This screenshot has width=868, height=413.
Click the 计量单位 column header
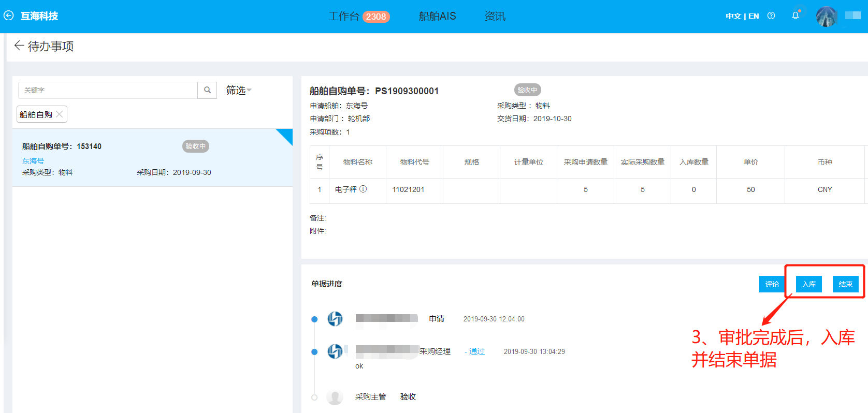(x=529, y=162)
